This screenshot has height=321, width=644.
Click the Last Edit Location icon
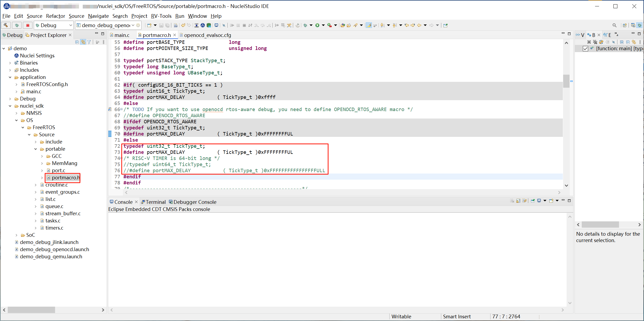pyautogui.click(x=407, y=25)
